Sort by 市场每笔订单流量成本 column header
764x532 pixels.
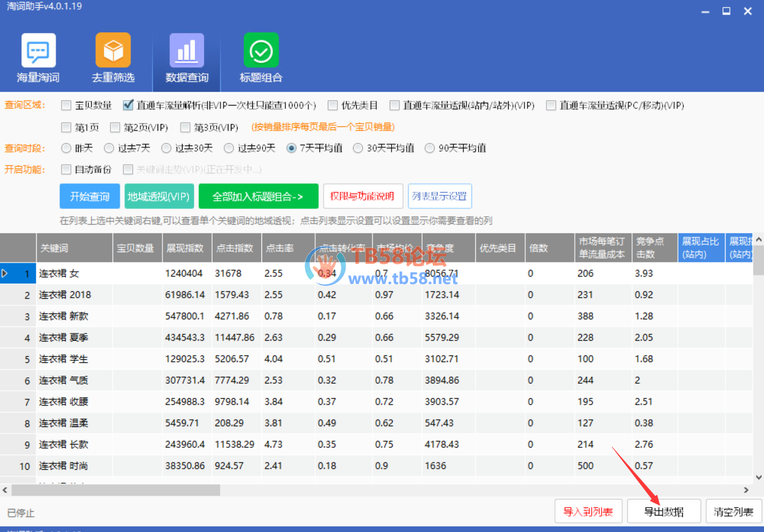click(603, 248)
